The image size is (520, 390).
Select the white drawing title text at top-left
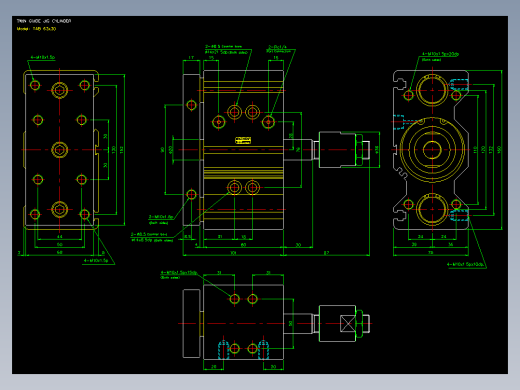44,21
